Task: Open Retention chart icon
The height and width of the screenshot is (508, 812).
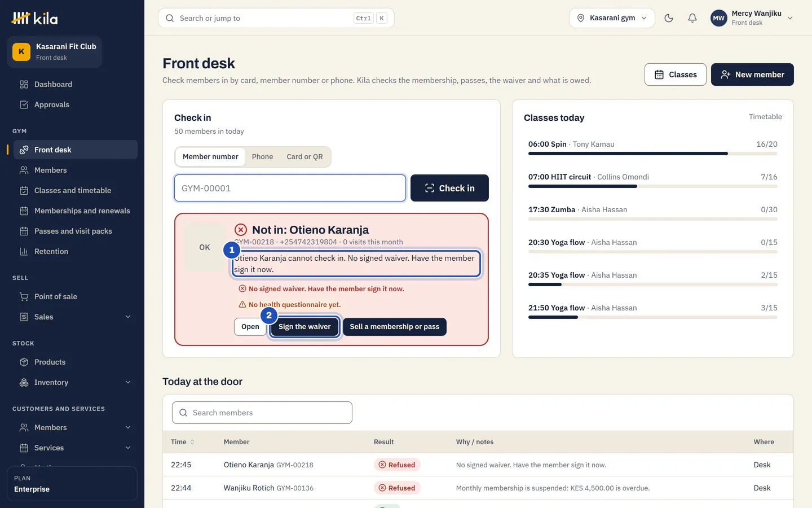Action: pyautogui.click(x=24, y=251)
